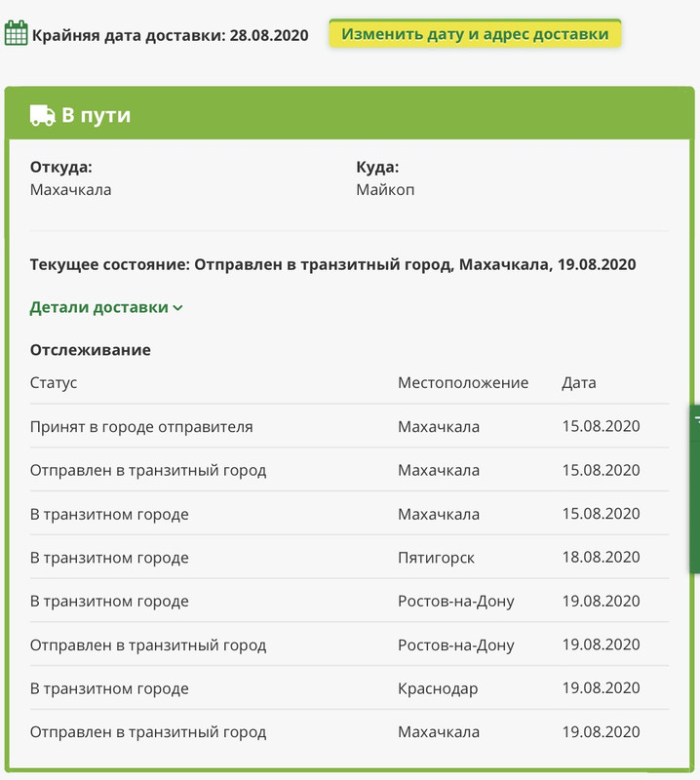
Task: Click location 'Краснодар'
Action: click(438, 689)
